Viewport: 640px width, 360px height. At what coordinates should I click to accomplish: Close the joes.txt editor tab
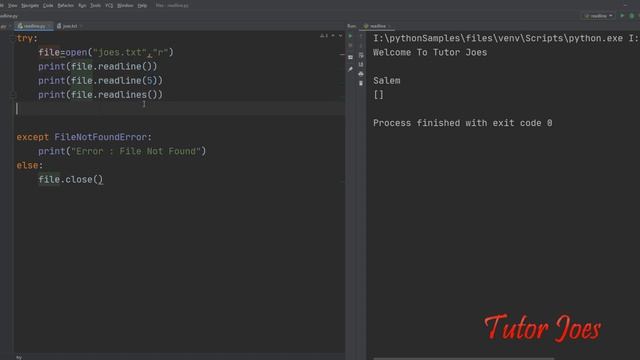(81, 26)
